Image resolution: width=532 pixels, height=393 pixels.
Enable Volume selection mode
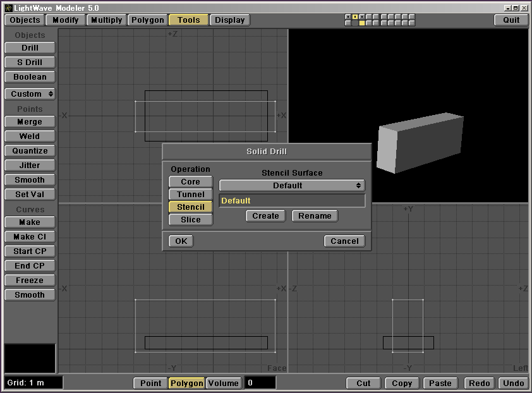(x=223, y=384)
